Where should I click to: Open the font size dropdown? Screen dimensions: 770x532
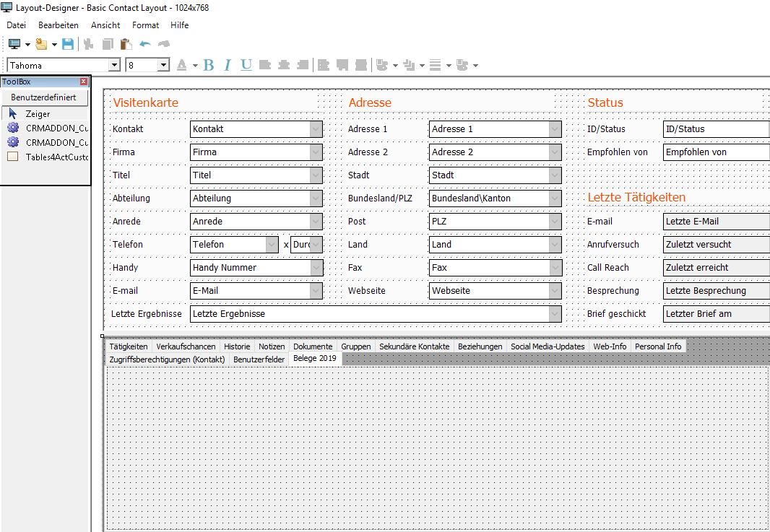pos(163,65)
